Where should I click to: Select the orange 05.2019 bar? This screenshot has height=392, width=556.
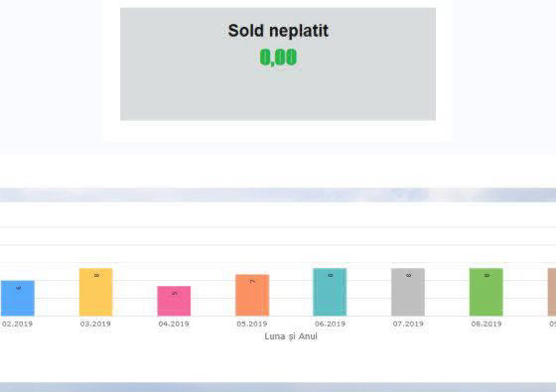[252, 295]
